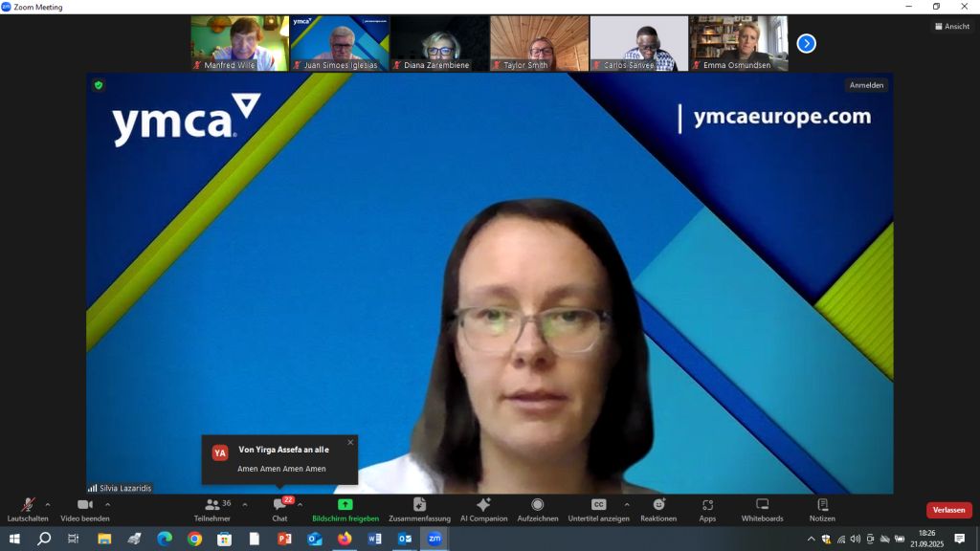Open Apps in Zoom toolbar
This screenshot has width=980, height=551.
707,510
